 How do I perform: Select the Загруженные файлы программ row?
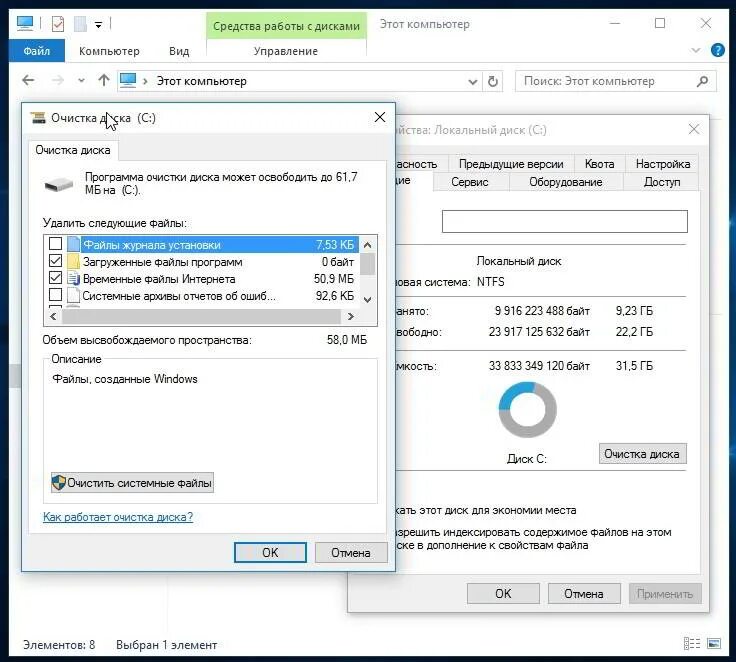tap(202, 262)
